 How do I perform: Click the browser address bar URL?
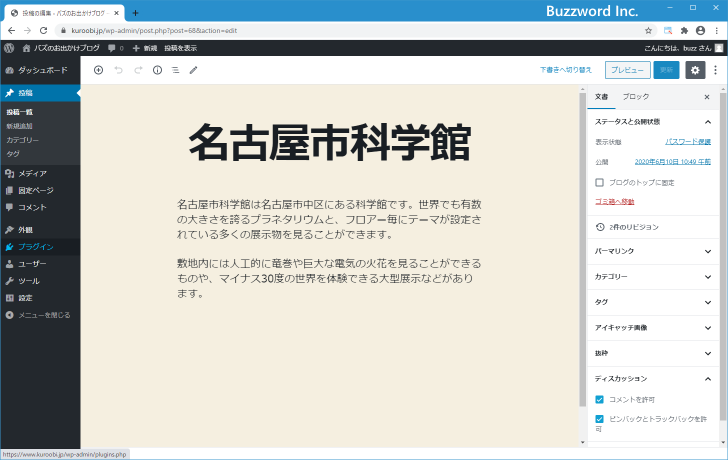(154, 31)
